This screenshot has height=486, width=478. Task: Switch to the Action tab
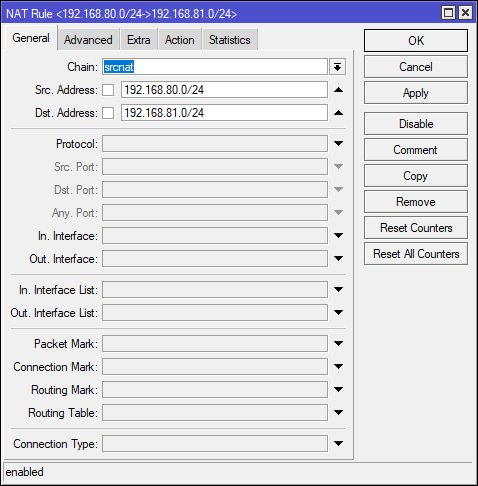click(180, 40)
